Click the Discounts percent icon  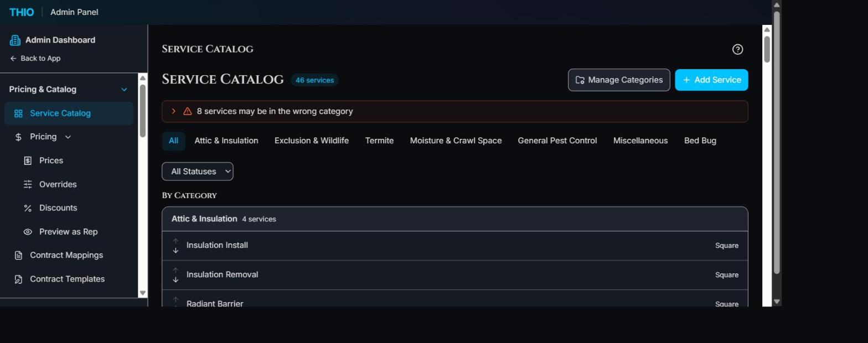point(28,208)
